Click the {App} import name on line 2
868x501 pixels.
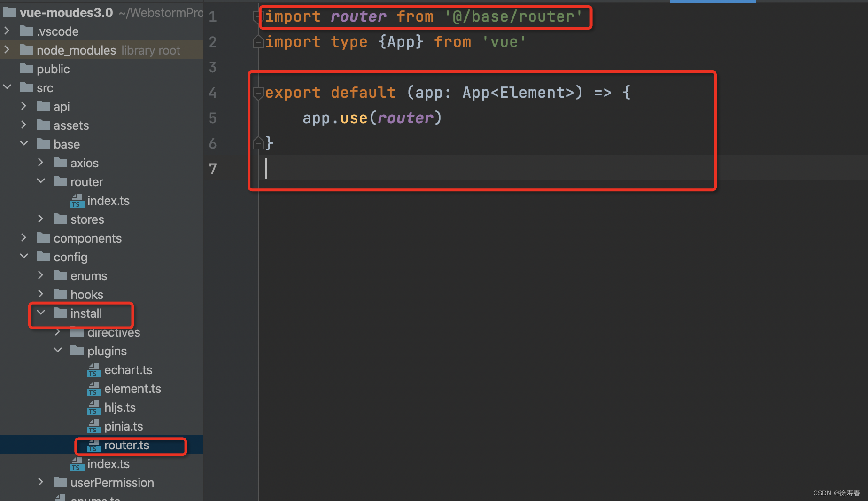401,42
